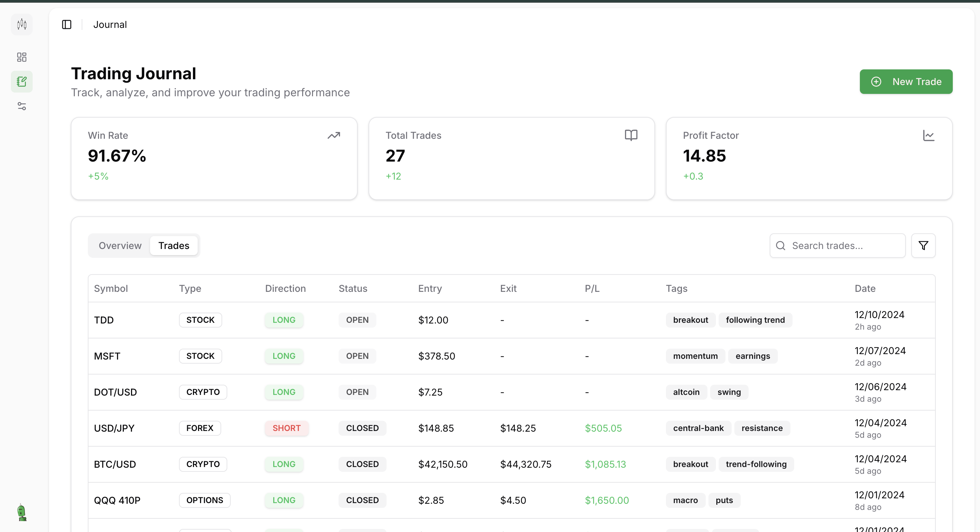Open the DOT/USD trade row
Viewport: 980px width, 532px height.
click(512, 393)
